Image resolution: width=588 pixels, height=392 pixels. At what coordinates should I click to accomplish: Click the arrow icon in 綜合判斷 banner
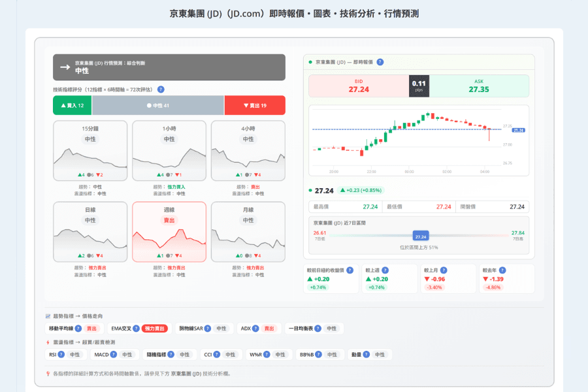tap(65, 67)
